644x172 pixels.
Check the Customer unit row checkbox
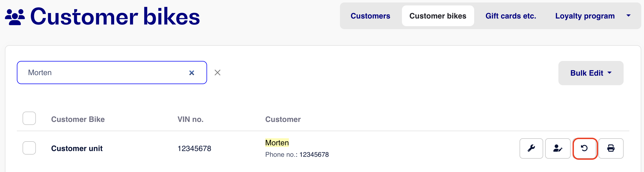[29, 148]
